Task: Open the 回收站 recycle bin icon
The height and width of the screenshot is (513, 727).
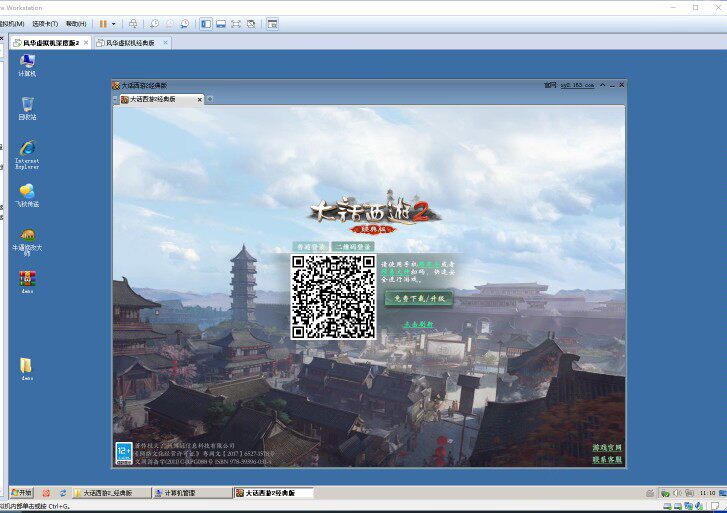Action: coord(27,109)
